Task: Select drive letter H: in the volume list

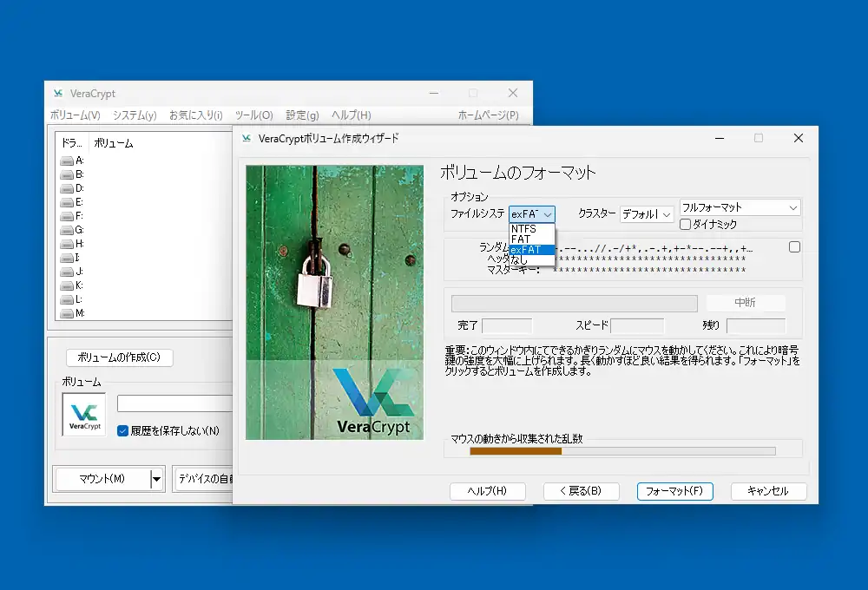Action: pyautogui.click(x=80, y=242)
